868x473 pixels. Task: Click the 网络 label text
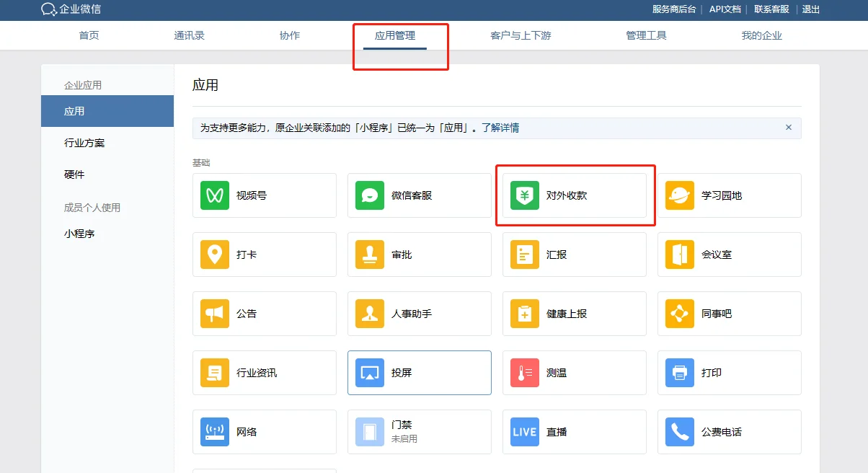(247, 432)
